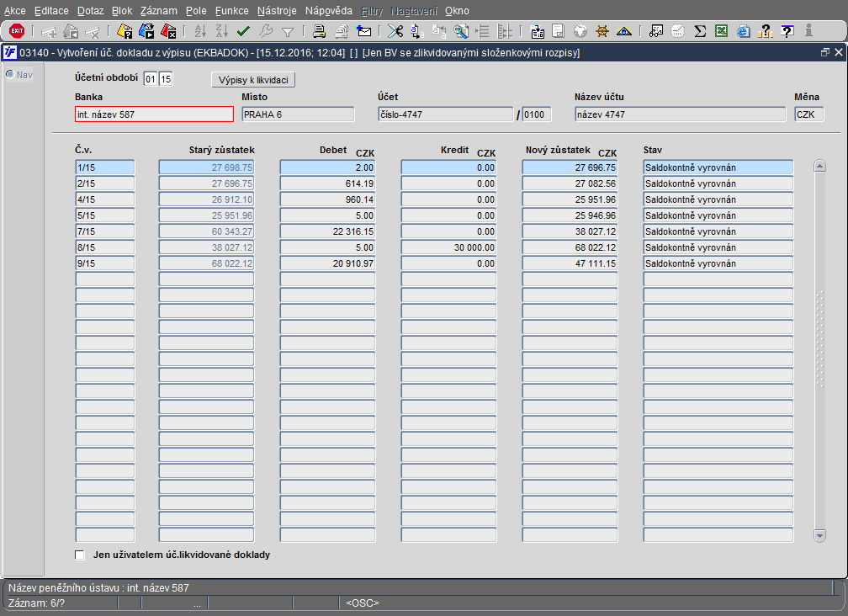Click the printer icon in toolbar
Image resolution: width=848 pixels, height=616 pixels.
[320, 31]
